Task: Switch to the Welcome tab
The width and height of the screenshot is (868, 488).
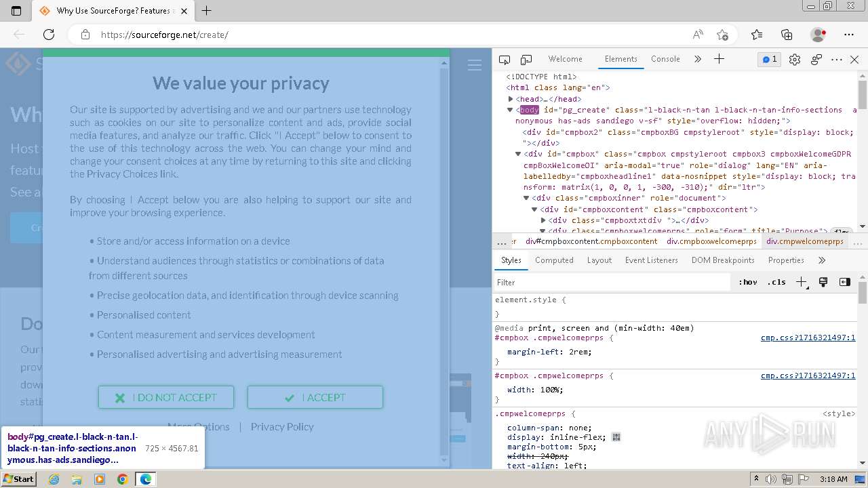Action: point(565,59)
